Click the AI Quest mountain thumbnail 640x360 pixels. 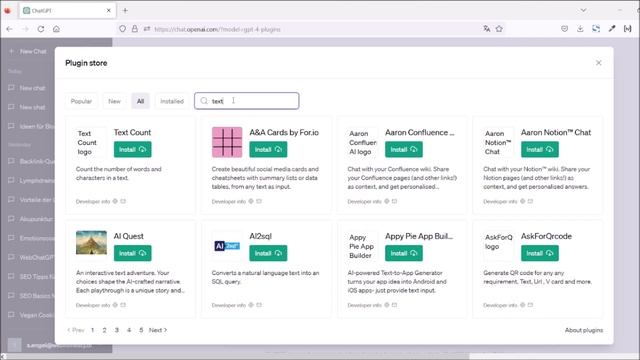(91, 242)
